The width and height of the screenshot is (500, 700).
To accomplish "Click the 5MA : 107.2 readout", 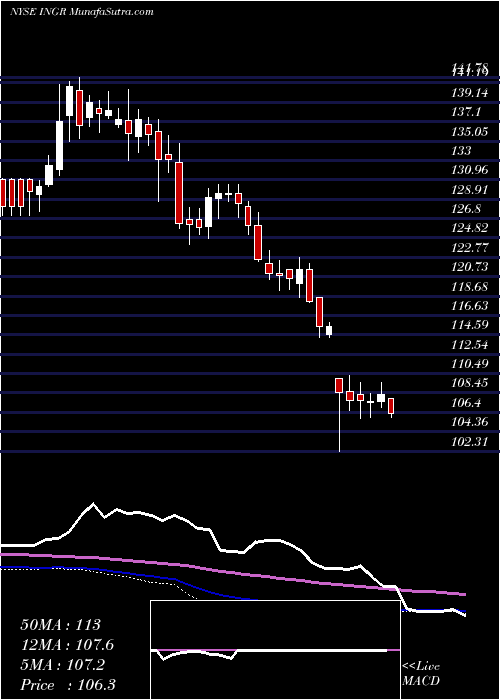I will click(x=62, y=665).
